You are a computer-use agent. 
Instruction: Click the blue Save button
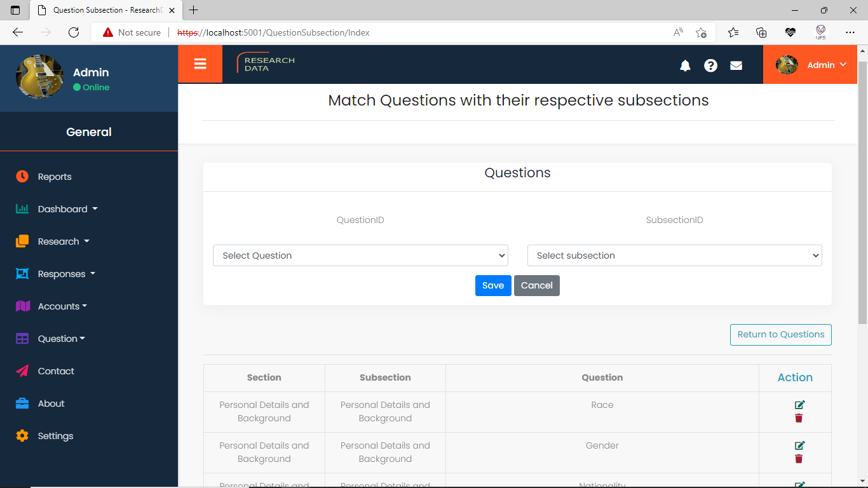[x=493, y=285]
